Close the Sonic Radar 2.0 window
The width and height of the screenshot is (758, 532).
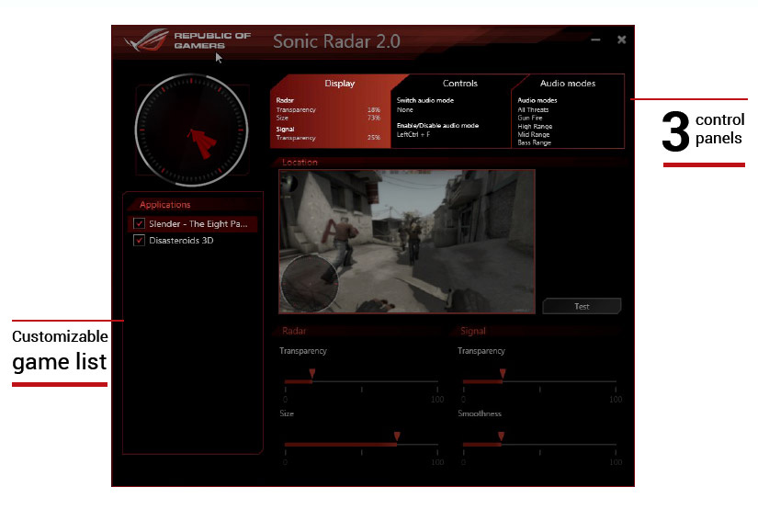(x=622, y=40)
